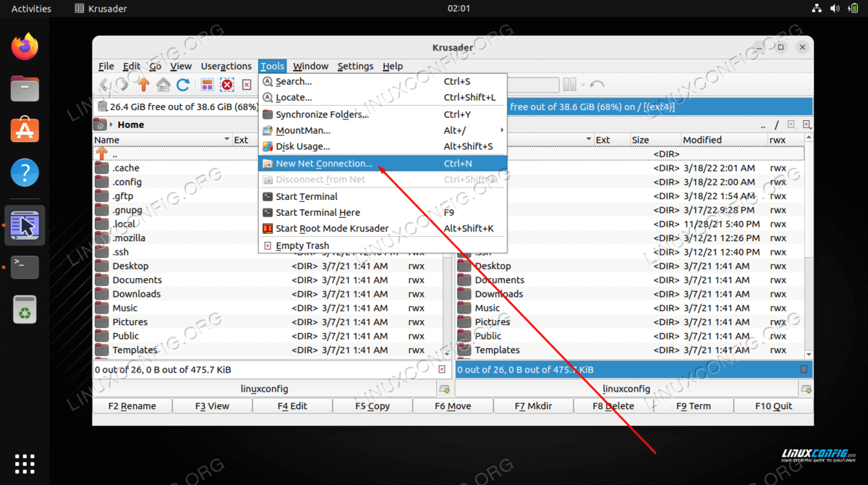The height and width of the screenshot is (485, 868).
Task: Click the F9 Term button
Action: pyautogui.click(x=693, y=406)
